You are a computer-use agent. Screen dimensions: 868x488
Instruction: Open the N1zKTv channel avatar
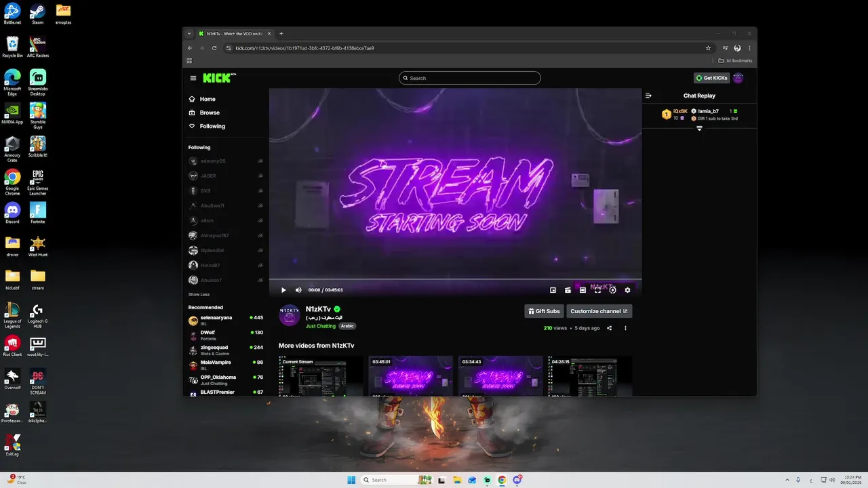tap(290, 315)
